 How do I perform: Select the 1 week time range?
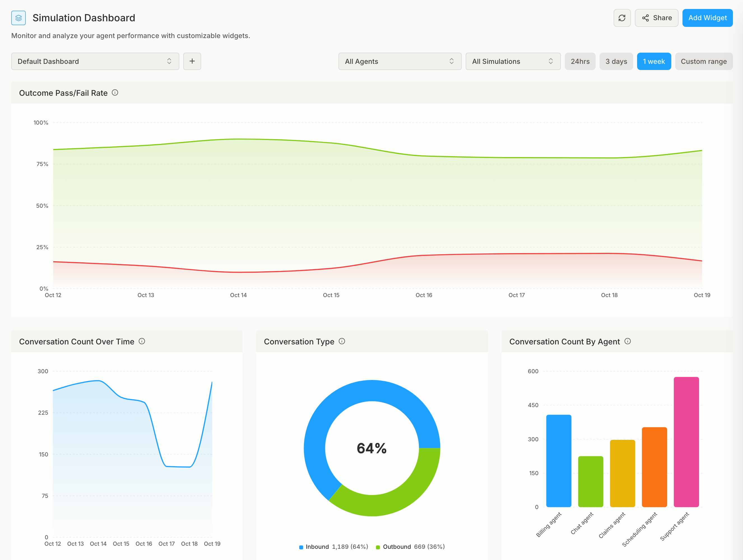click(x=654, y=61)
